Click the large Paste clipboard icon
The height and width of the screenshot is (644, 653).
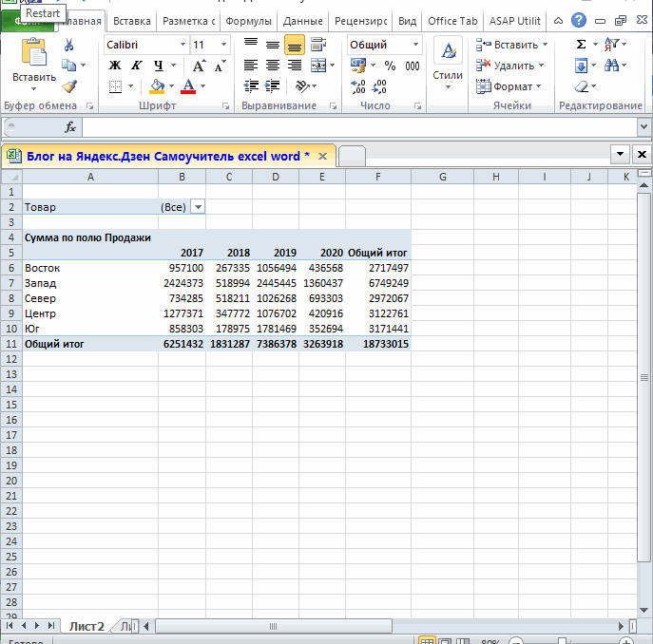coord(33,52)
